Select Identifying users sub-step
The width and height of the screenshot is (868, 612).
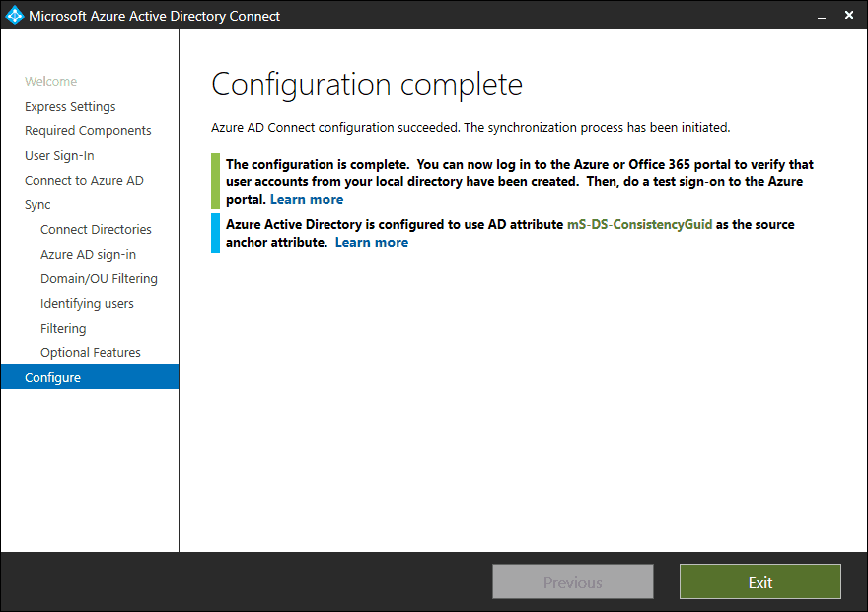[87, 303]
